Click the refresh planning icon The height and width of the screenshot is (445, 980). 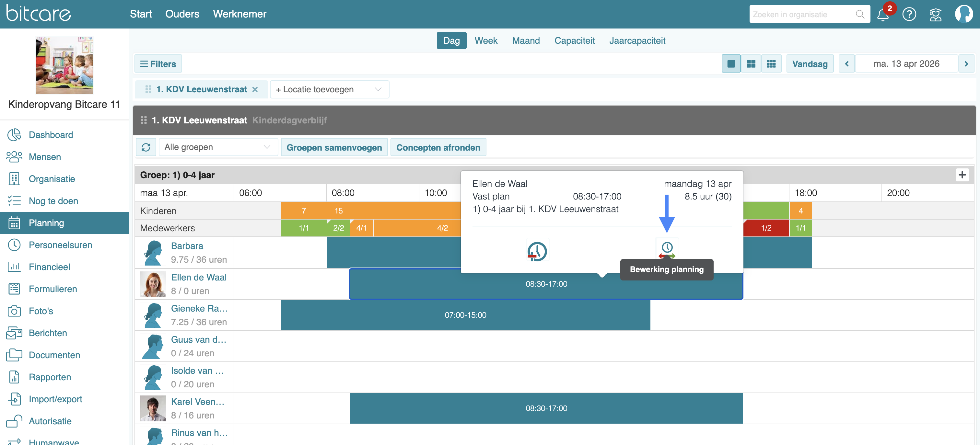146,147
